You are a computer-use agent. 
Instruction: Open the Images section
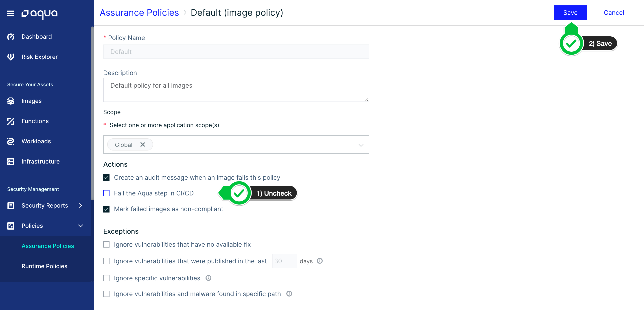[x=31, y=101]
